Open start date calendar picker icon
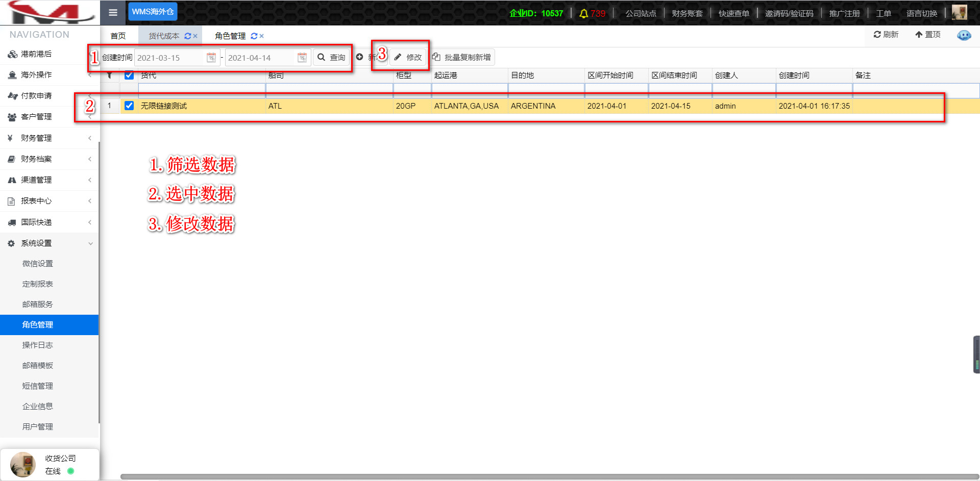980x481 pixels. (x=211, y=58)
